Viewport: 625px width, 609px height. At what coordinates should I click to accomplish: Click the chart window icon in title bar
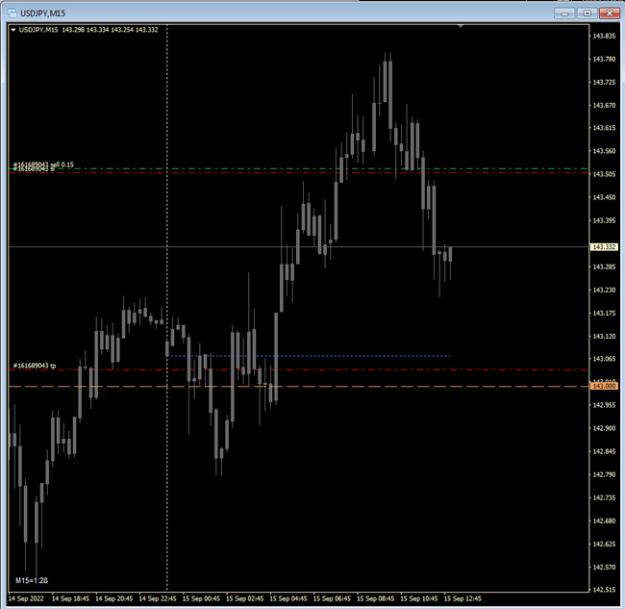coord(12,13)
